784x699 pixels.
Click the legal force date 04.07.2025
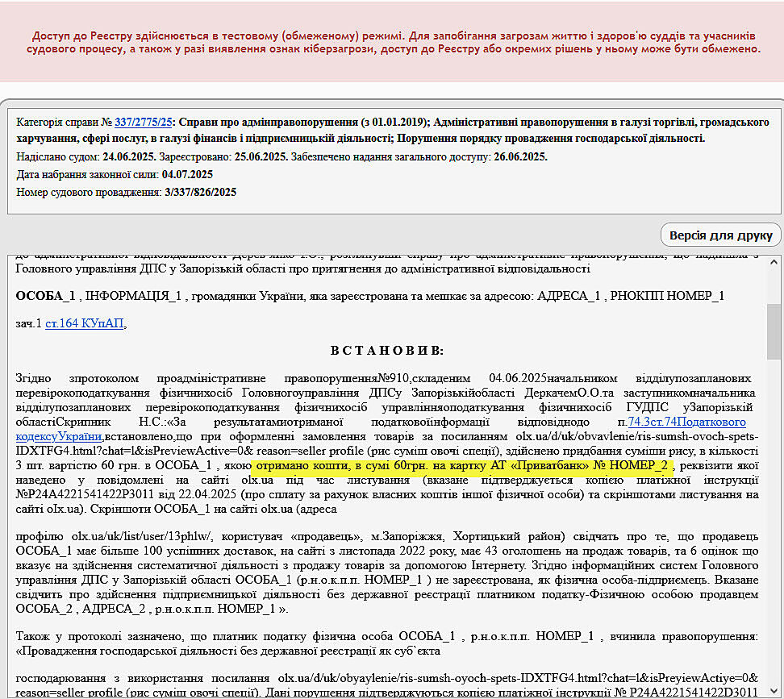click(187, 174)
